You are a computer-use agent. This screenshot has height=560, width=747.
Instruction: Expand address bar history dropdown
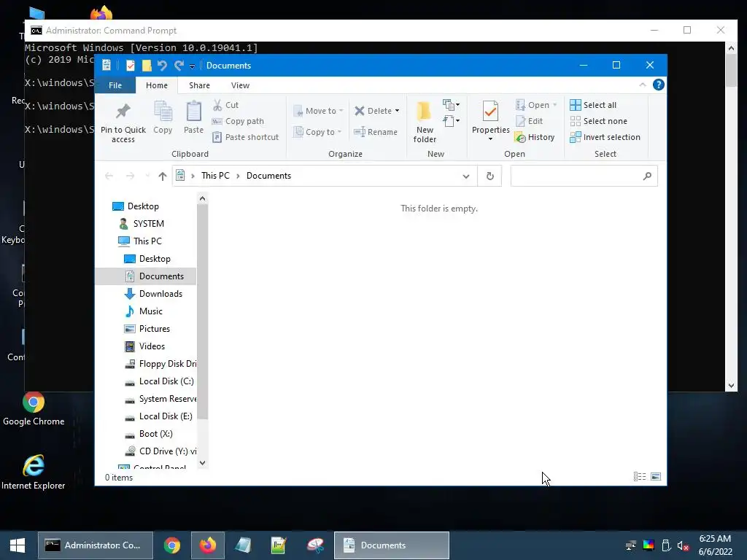tap(466, 176)
